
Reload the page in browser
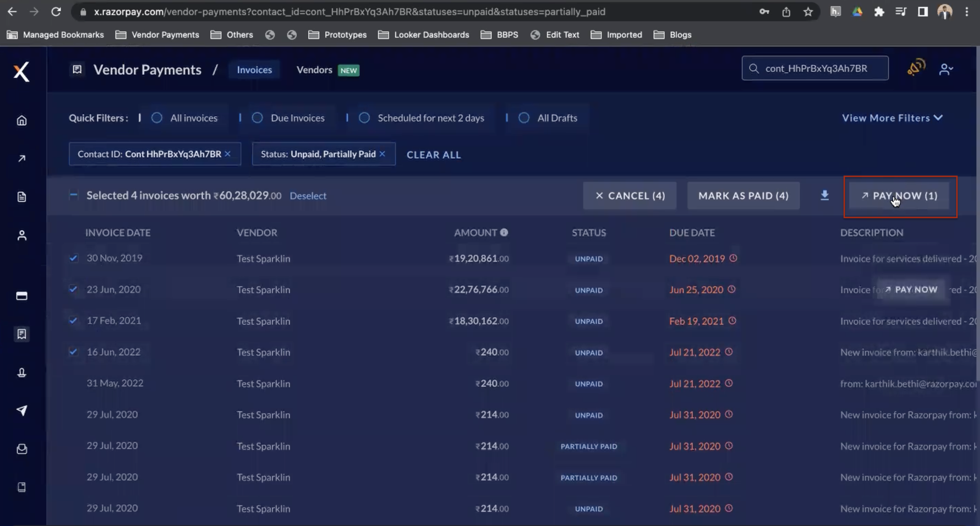[x=56, y=12]
